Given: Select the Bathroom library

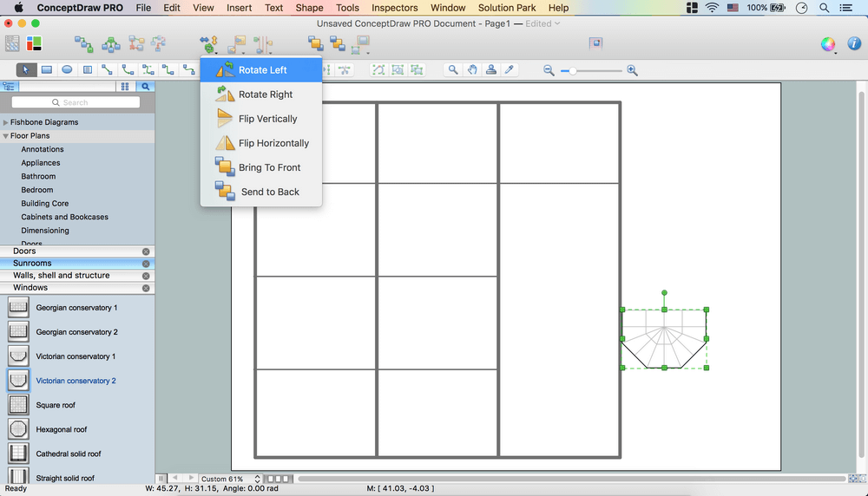Looking at the screenshot, I should click(x=38, y=176).
